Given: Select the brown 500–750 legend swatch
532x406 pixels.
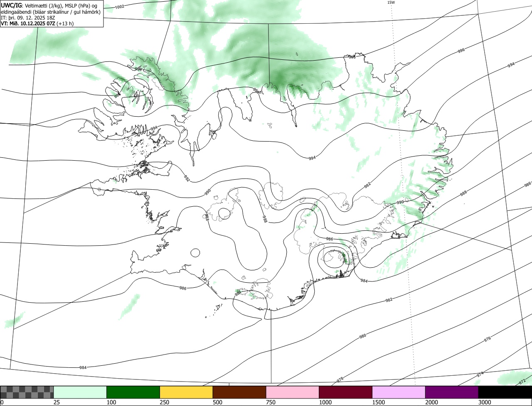Looking at the screenshot, I should [x=239, y=392].
